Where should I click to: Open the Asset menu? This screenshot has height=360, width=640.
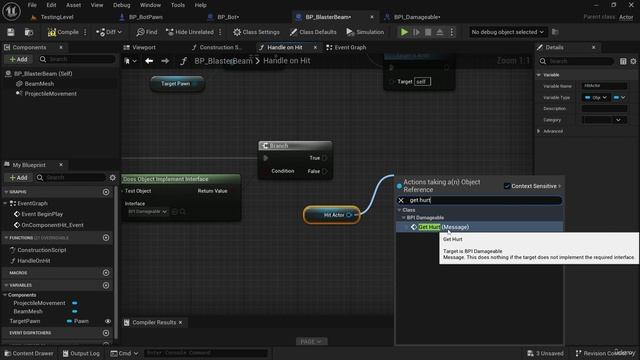pyautogui.click(x=73, y=5)
